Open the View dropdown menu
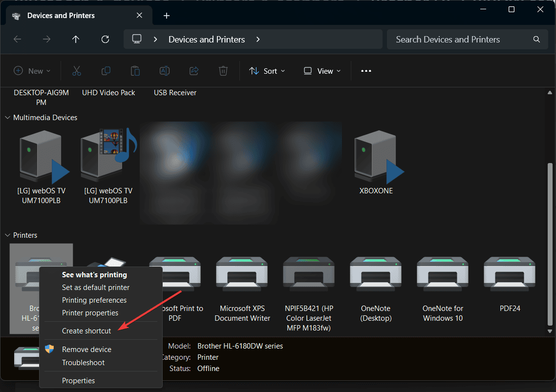Screen dimensions: 556x392 tap(322, 71)
